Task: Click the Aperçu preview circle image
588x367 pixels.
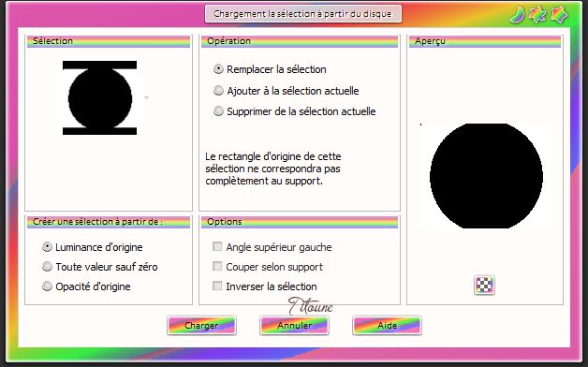Action: pos(486,176)
